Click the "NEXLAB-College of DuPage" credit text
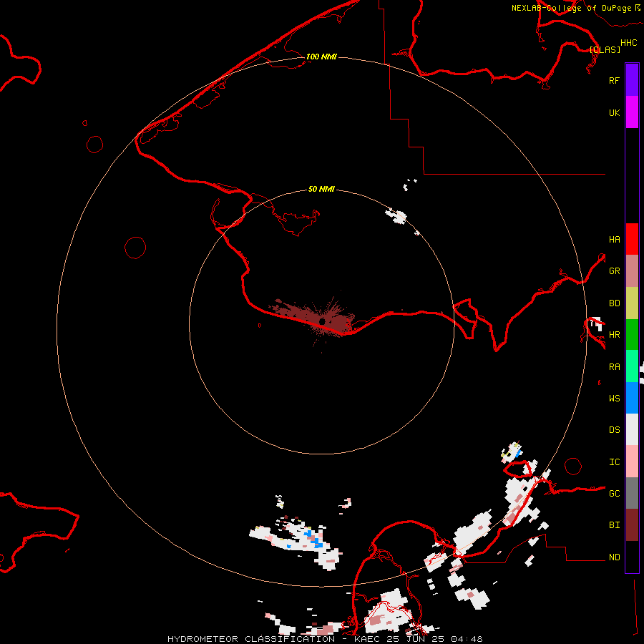This screenshot has height=644, width=644. tap(571, 8)
